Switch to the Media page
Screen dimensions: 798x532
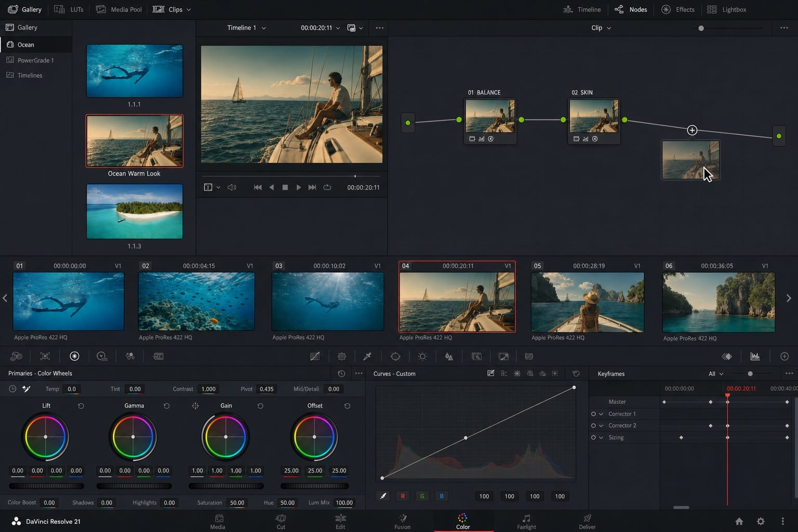pyautogui.click(x=218, y=522)
